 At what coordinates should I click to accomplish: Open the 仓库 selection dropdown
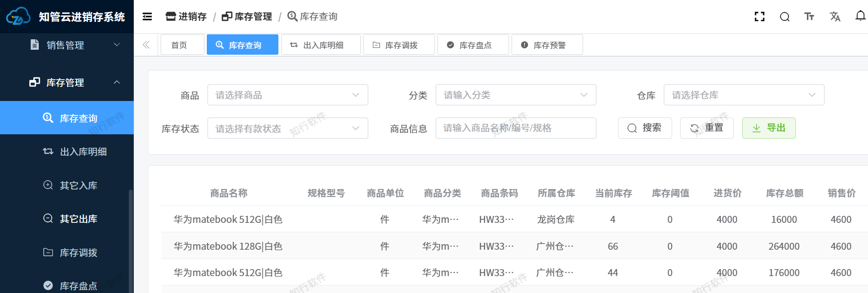point(744,95)
